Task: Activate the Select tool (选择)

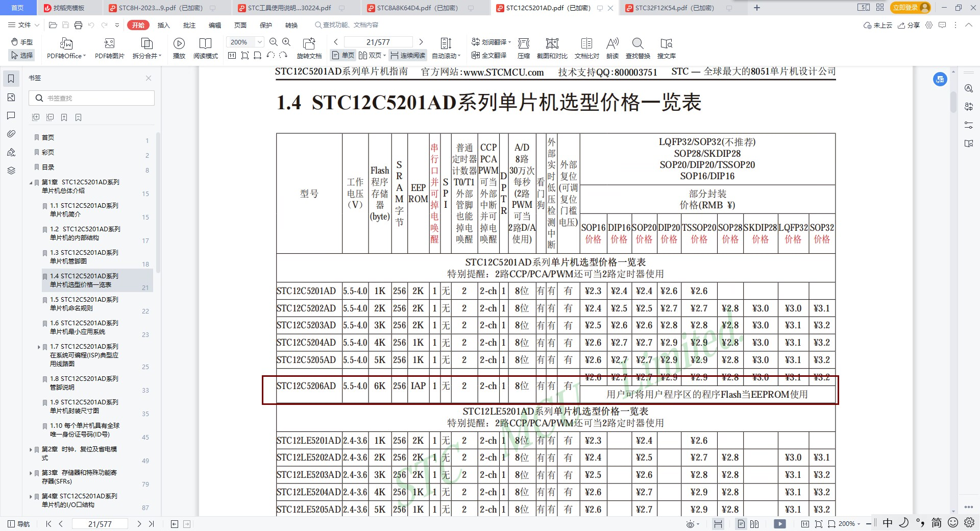Action: pyautogui.click(x=22, y=55)
